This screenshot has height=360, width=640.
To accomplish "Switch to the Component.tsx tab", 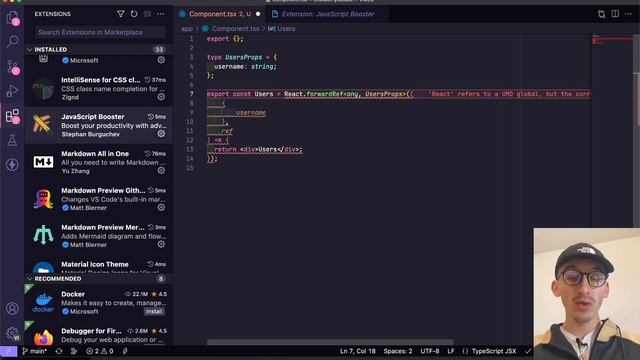I will point(220,14).
